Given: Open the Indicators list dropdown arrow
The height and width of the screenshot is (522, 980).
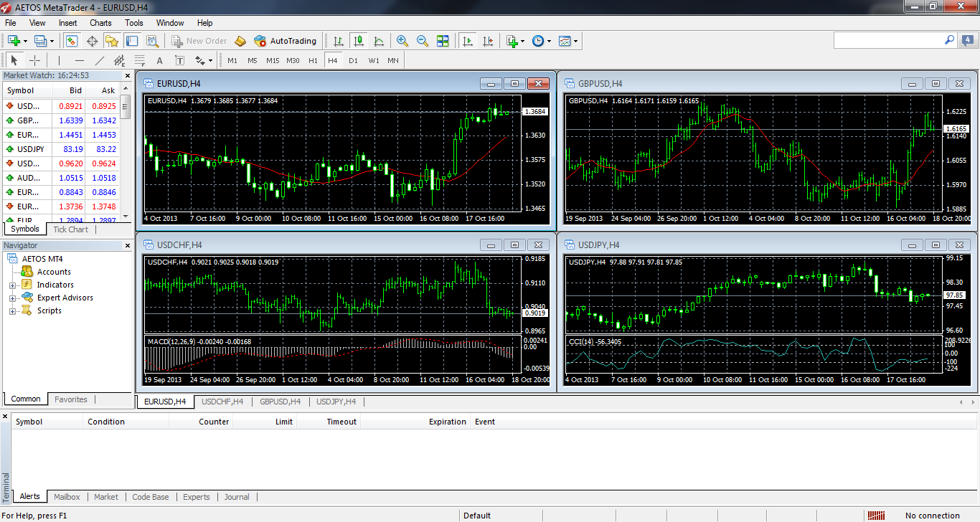Looking at the screenshot, I should pos(523,41).
